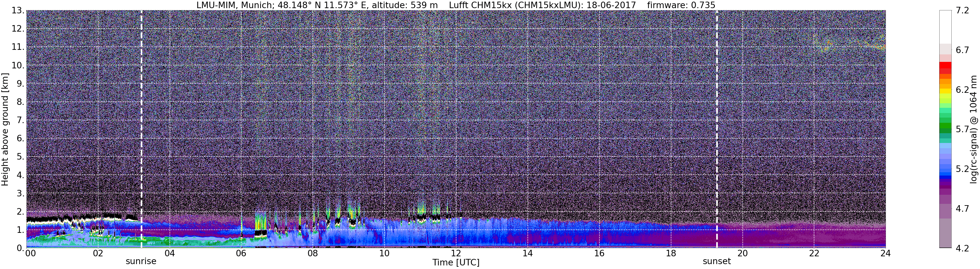980x269 pixels.
Task: Click the time tick label '24'
Action: [885, 253]
